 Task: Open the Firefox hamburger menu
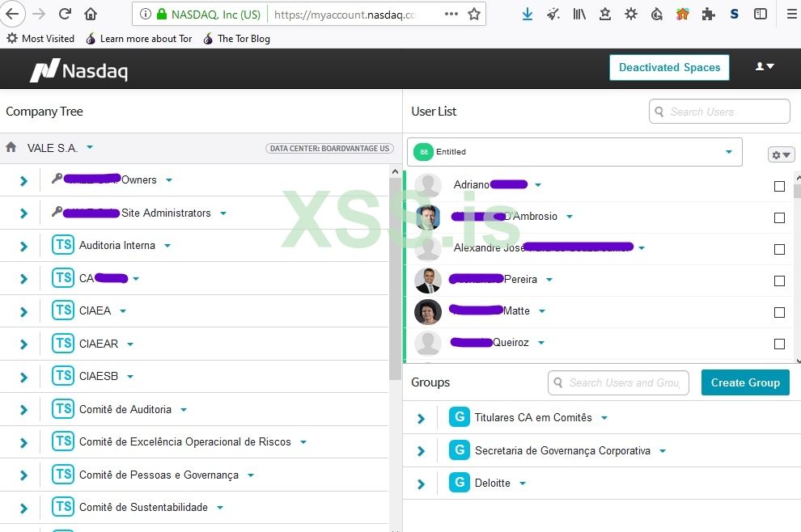point(789,14)
